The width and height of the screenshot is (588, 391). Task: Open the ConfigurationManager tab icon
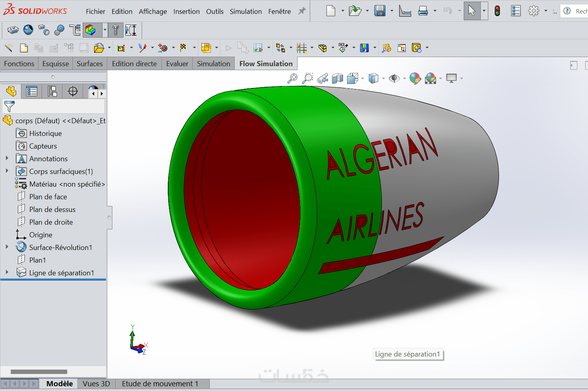point(52,92)
